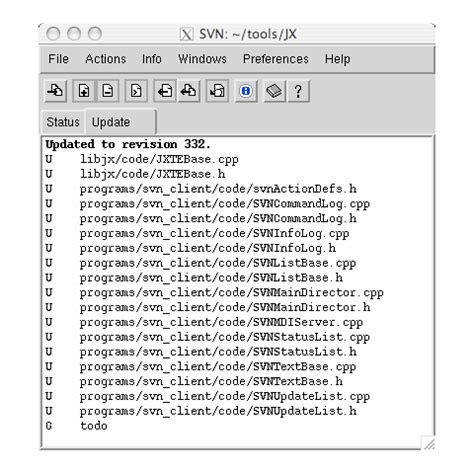Click the 'Updated to revision 332.' header line
This screenshot has width=474, height=474.
coord(128,144)
